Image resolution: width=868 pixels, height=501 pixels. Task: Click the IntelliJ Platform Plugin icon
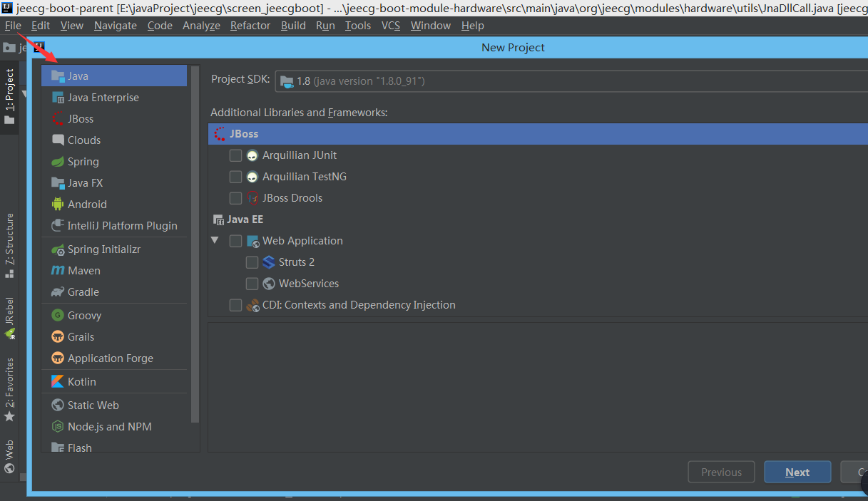pyautogui.click(x=58, y=225)
